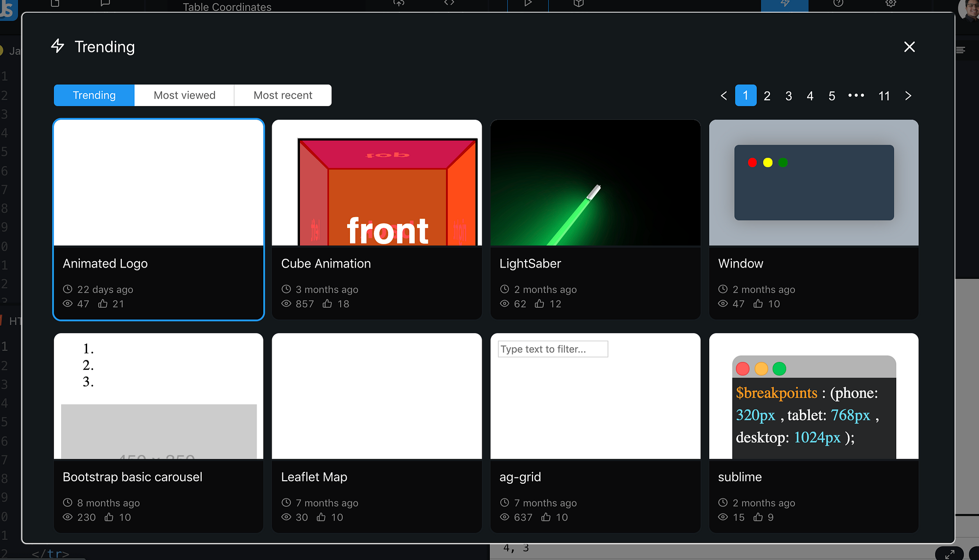The width and height of the screenshot is (979, 560).
Task: Switch to the Most recent tab
Action: [283, 95]
